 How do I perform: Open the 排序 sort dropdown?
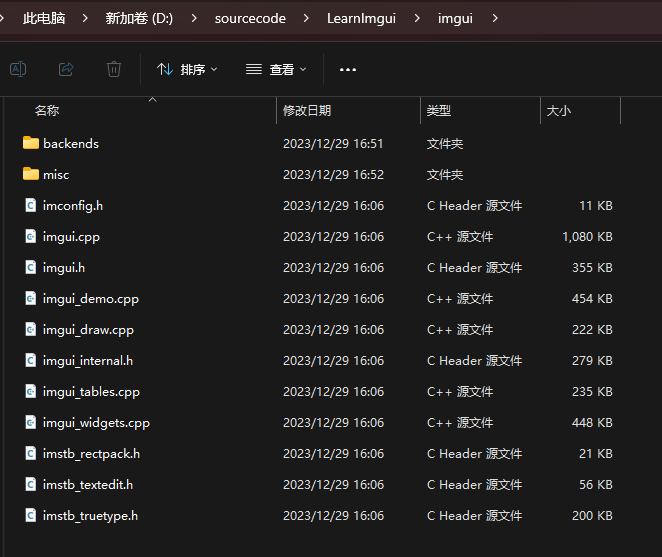(187, 69)
